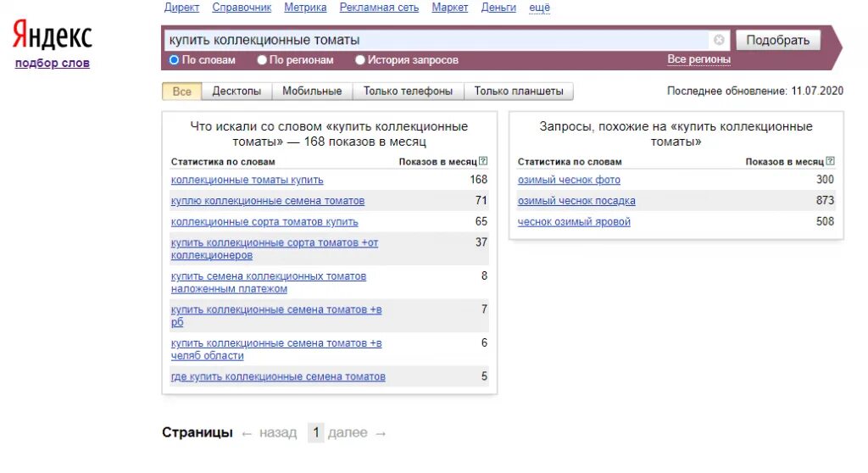868x473 pixels.
Task: Click page number 1 in pagination
Action: (x=315, y=432)
